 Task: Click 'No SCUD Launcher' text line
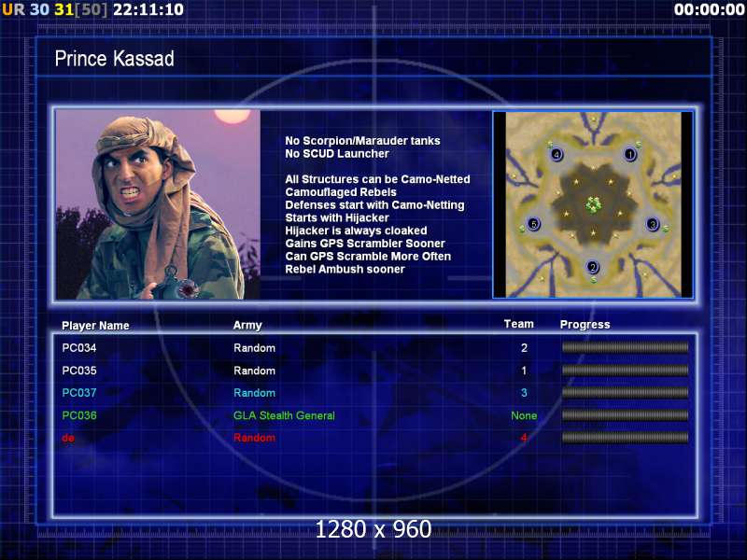337,154
